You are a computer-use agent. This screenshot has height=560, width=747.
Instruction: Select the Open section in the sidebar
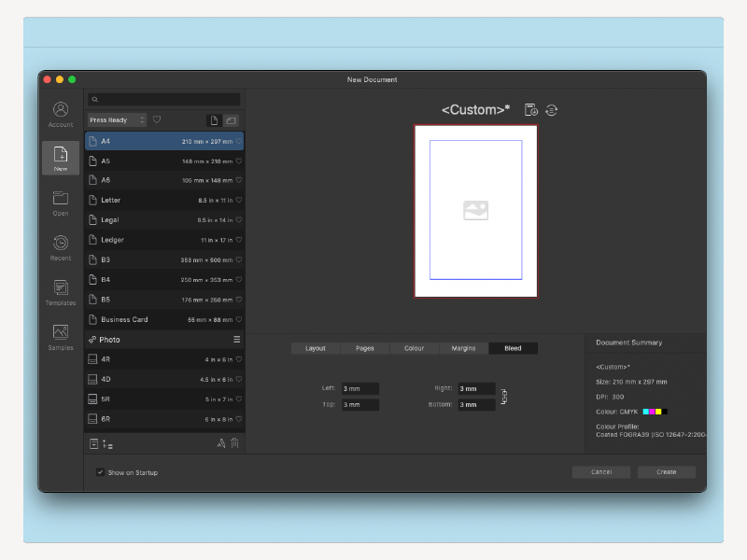(x=60, y=200)
